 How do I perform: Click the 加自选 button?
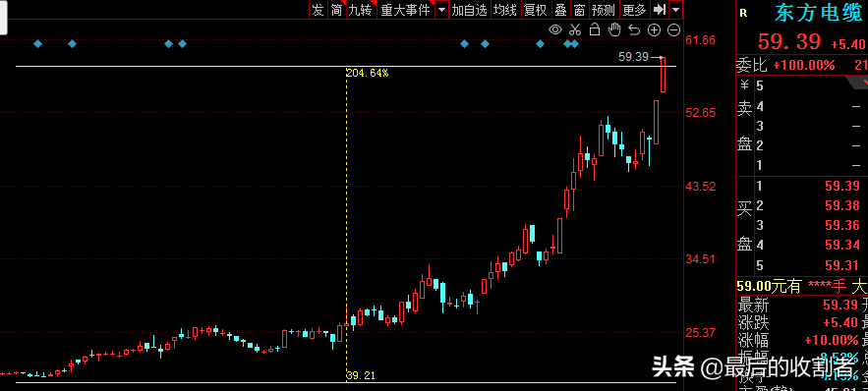coord(469,10)
